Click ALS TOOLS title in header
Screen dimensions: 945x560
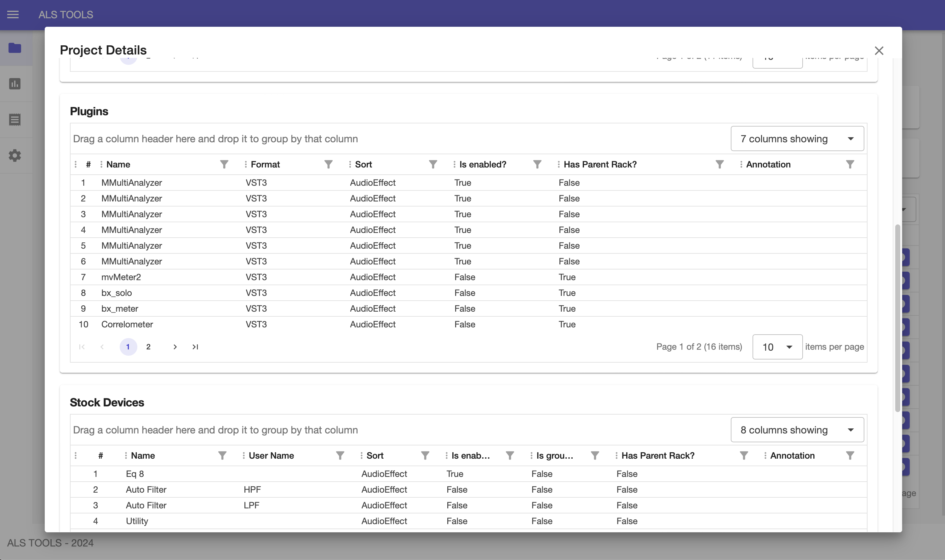(66, 15)
